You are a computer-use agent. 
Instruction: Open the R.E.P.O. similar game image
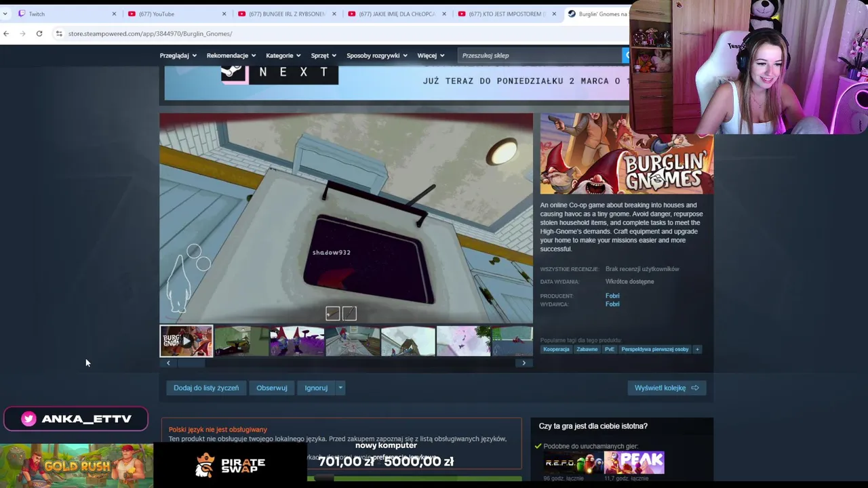(572, 463)
